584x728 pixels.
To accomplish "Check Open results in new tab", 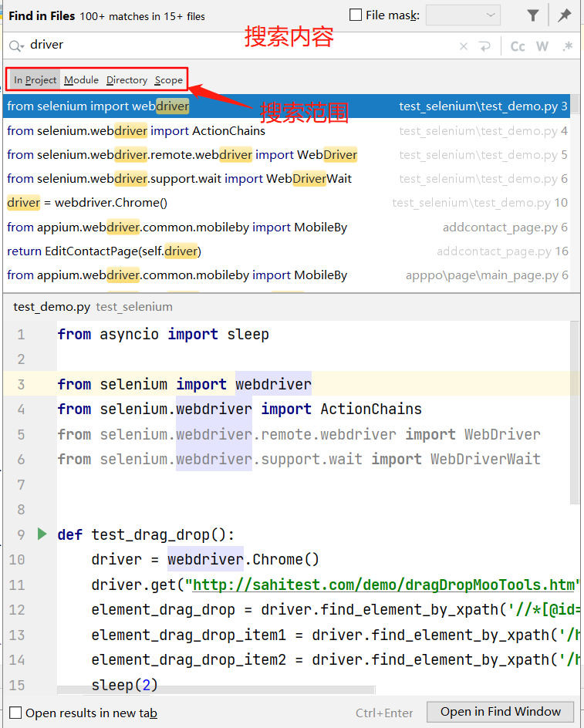I will [15, 713].
